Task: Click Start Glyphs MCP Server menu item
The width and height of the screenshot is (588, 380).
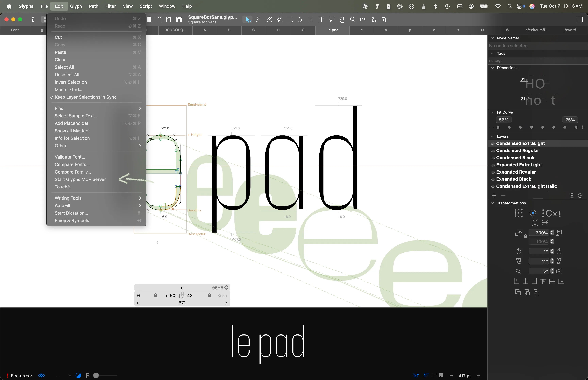Action: pyautogui.click(x=80, y=179)
